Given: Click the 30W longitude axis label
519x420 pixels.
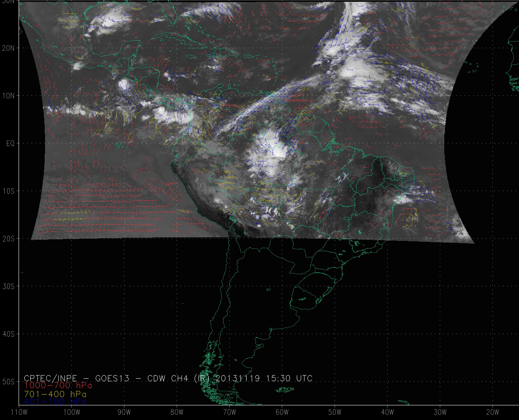Looking at the screenshot, I should click(440, 412).
